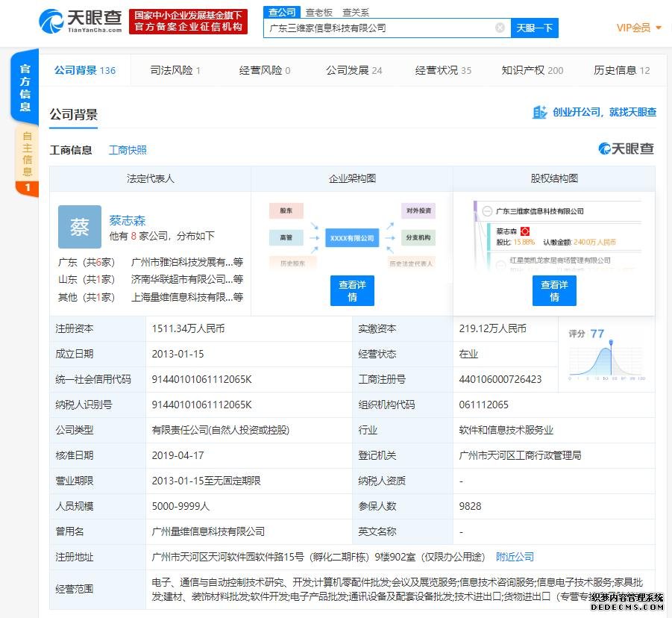Screen dimensions: 672x618
Task: Click the 成立日期 value 2013-01-15
Action: pos(178,354)
